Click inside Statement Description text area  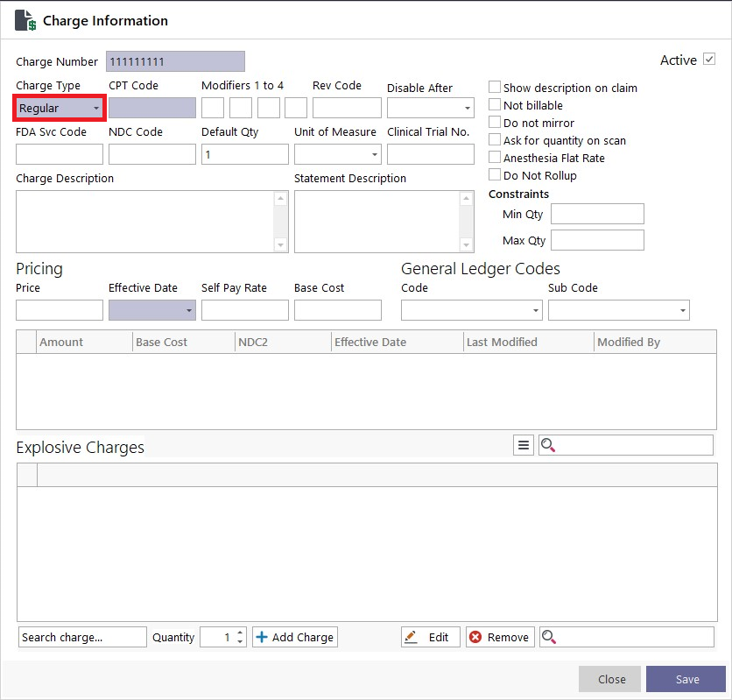coord(377,222)
